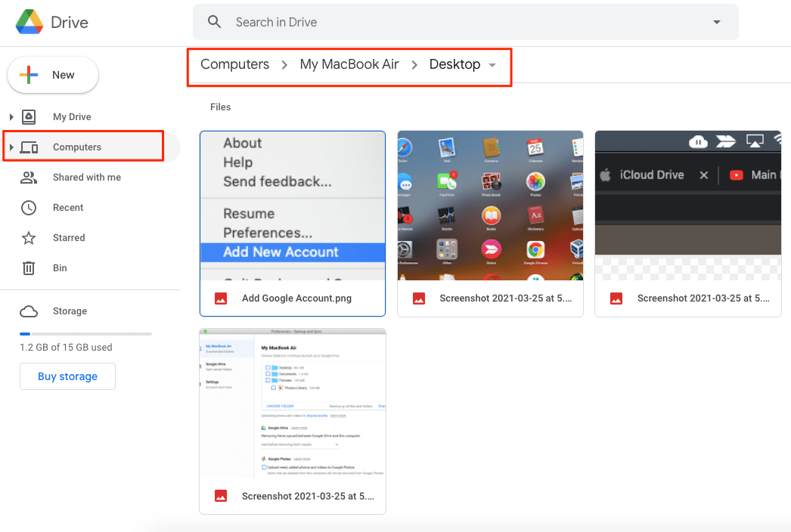Click the Desktop breadcrumb label
This screenshot has height=532, width=791.
click(454, 64)
